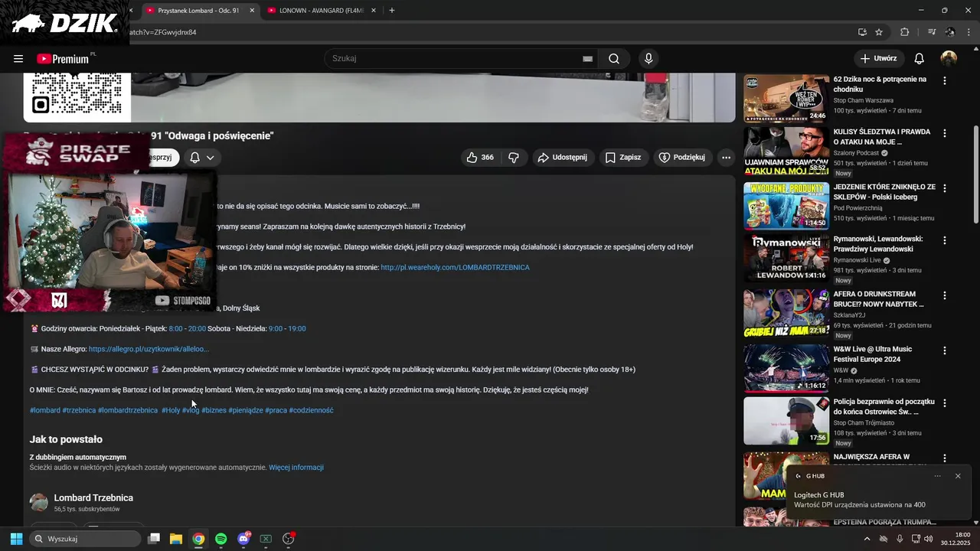Viewport: 980px width, 551px height.
Task: Open JEDZENIE KTÓRE ZNIKNĘŁO ZE SKLEPÓW title
Action: (884, 192)
